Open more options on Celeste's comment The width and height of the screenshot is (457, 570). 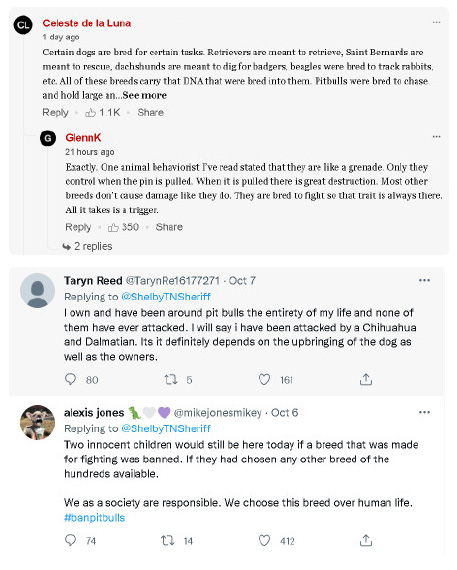[436, 23]
